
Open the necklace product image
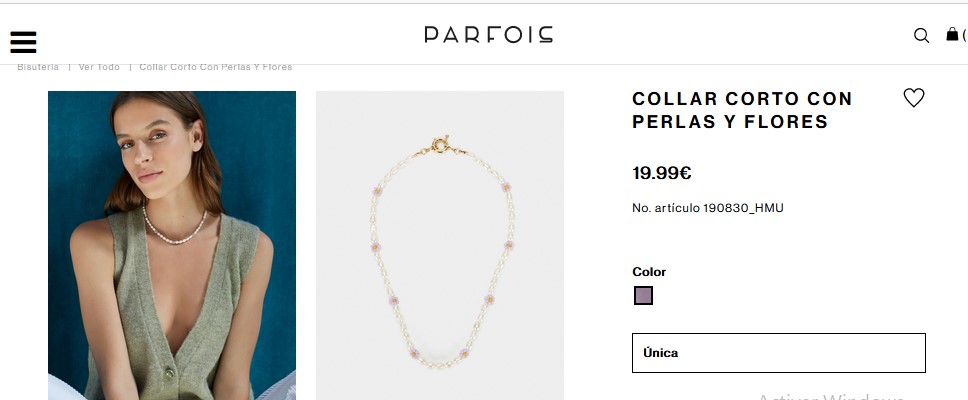(x=440, y=246)
